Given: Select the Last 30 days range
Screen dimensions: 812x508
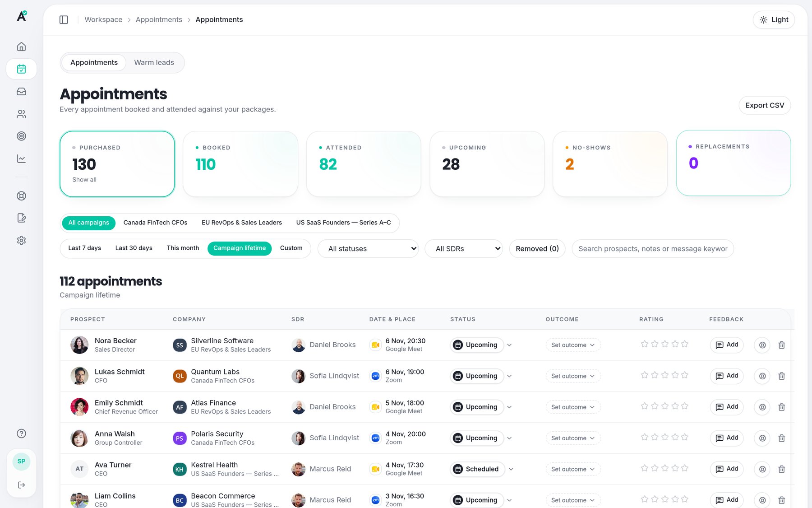Looking at the screenshot, I should [134, 248].
